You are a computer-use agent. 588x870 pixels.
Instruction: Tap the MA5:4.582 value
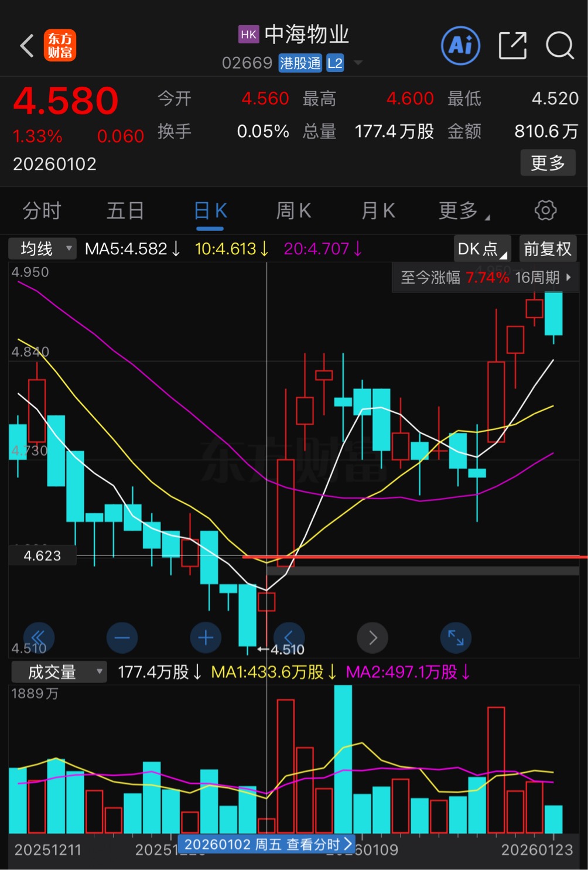tap(132, 249)
